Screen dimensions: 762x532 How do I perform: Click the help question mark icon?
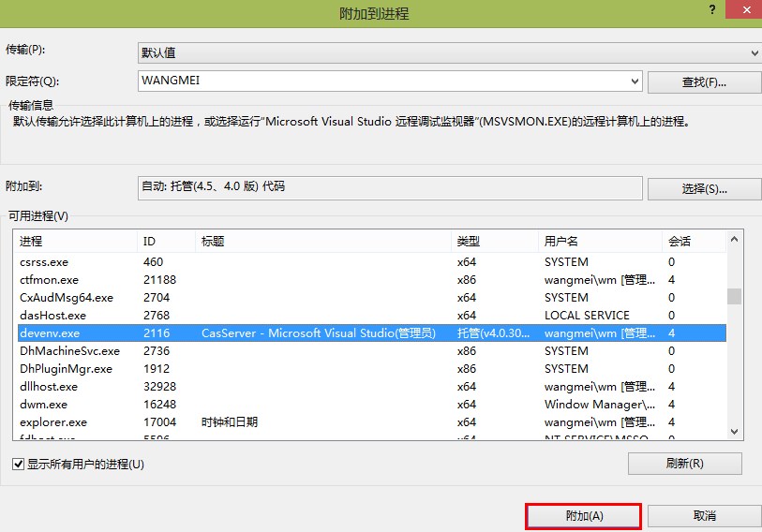pyautogui.click(x=712, y=9)
